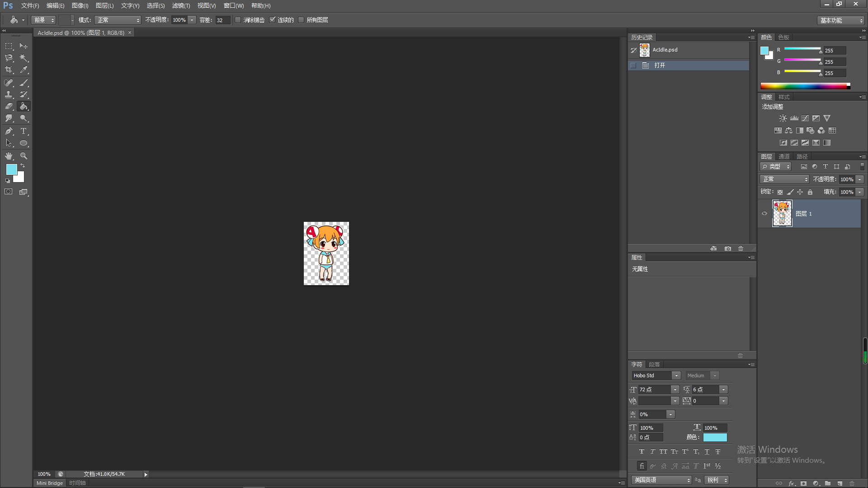The width and height of the screenshot is (868, 488).
Task: Select the Hand tool
Action: [9, 156]
